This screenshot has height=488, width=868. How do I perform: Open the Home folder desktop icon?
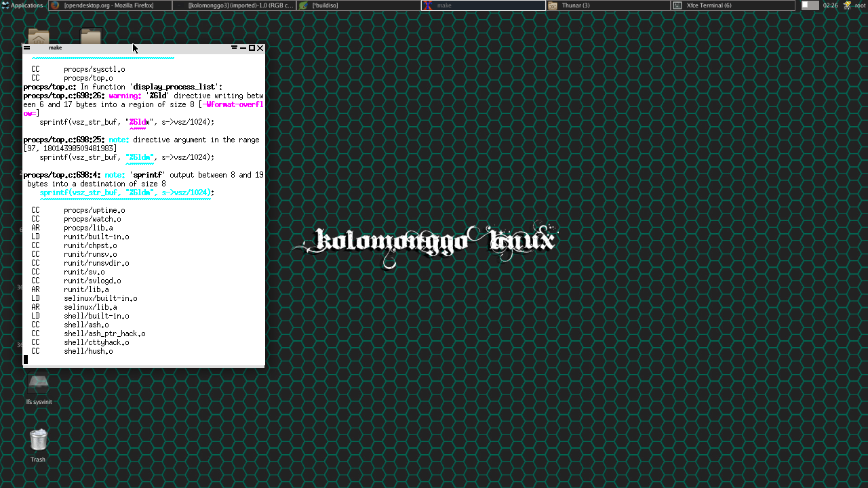click(39, 37)
